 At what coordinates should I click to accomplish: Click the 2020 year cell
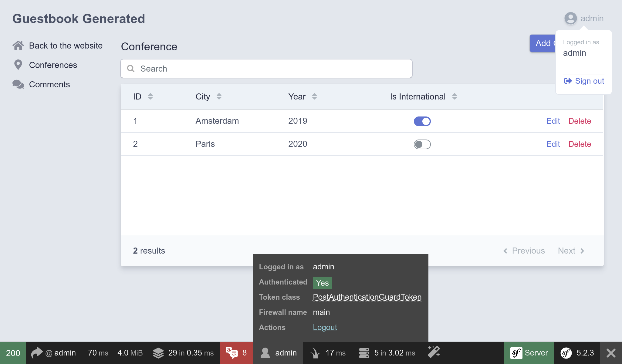point(298,144)
